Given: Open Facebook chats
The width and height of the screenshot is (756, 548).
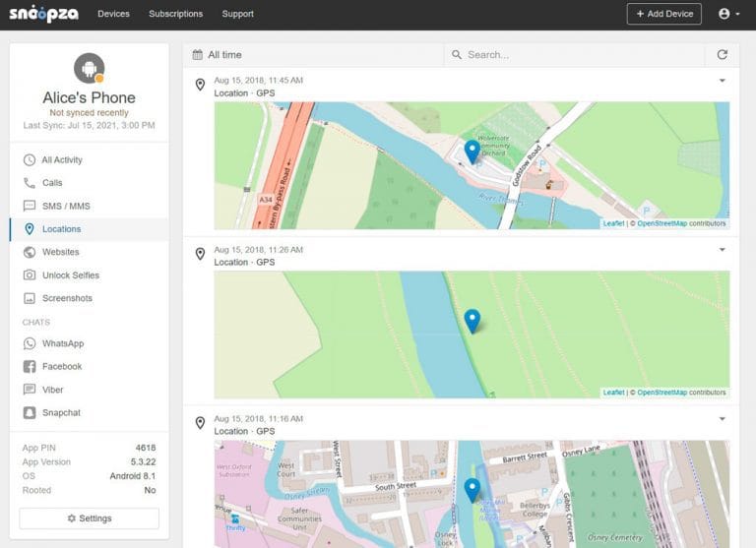Looking at the screenshot, I should (x=90, y=366).
